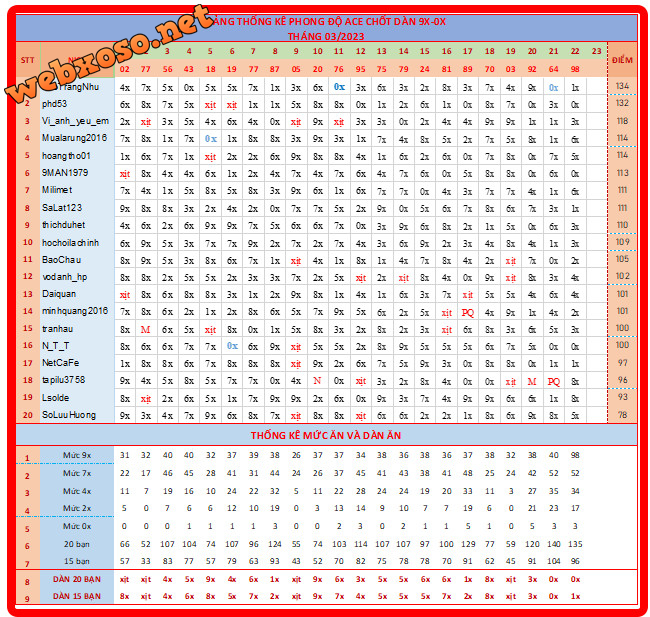650x617 pixels.
Task: Click the player name 'phd53'
Action: pos(54,104)
